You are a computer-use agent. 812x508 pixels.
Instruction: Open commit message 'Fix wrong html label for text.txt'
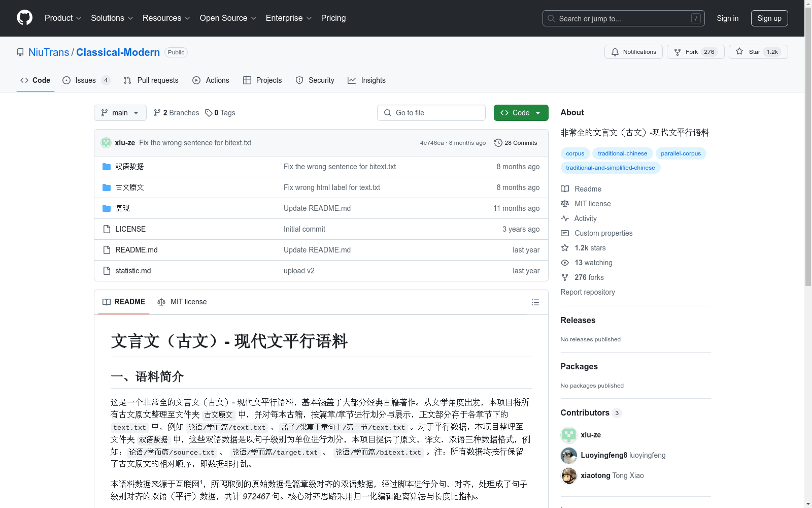coord(332,187)
